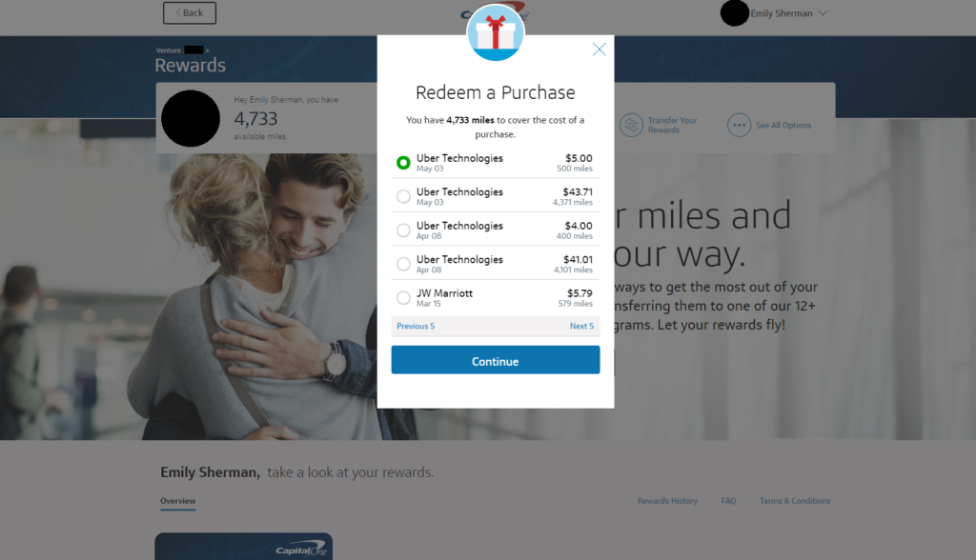Click the Back arrow button
This screenshot has height=560, width=976.
pos(190,13)
